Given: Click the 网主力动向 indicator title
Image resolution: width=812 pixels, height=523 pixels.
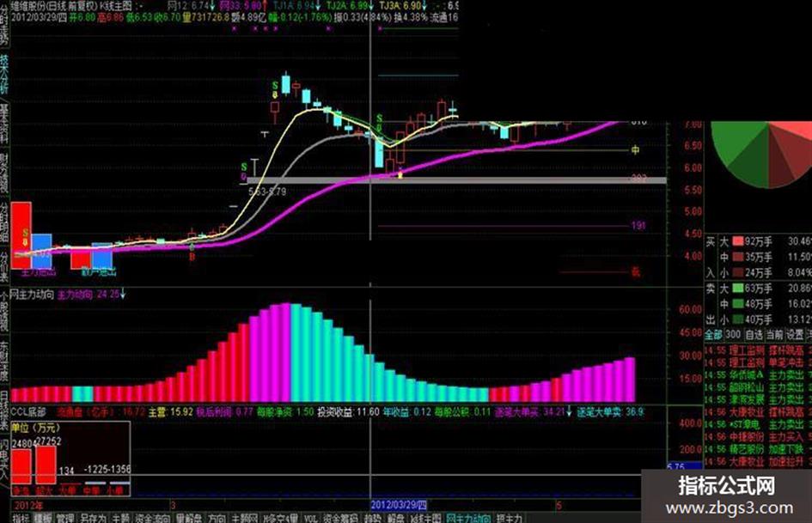Looking at the screenshot, I should click(x=32, y=295).
